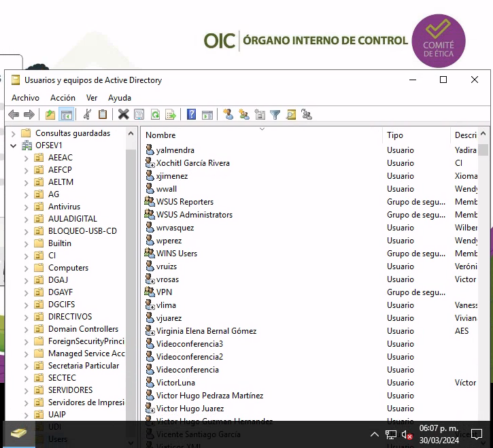
Task: Click tree pane scroll up arrow
Action: pyautogui.click(x=131, y=134)
